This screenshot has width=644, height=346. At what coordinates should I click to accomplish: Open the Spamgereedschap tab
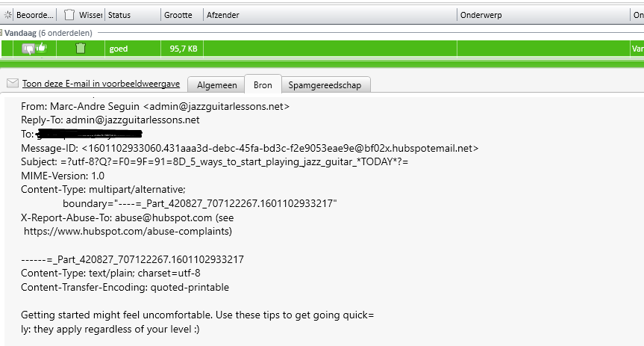point(325,85)
